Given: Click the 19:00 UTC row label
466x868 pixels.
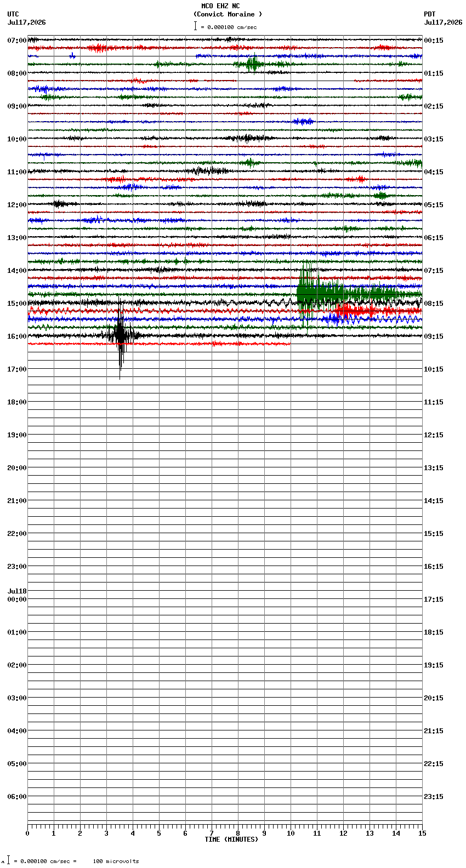Looking at the screenshot, I should [17, 435].
